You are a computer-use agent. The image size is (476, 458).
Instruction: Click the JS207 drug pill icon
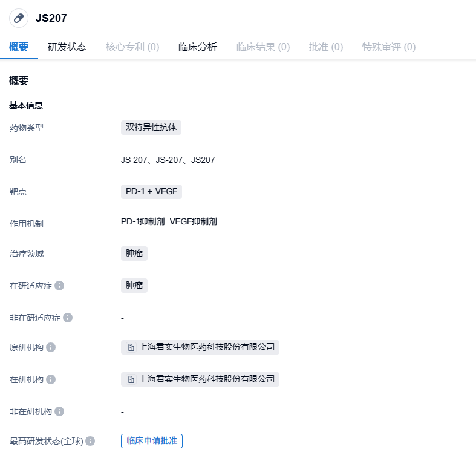(19, 18)
